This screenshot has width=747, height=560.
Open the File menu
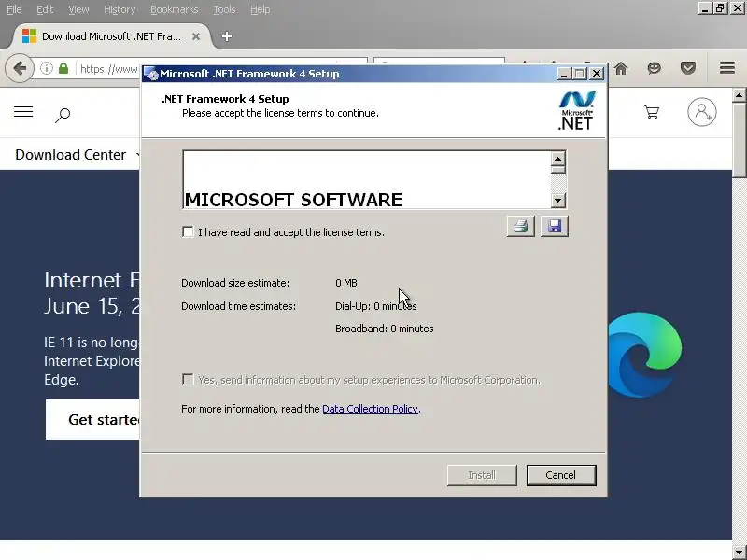(x=14, y=9)
